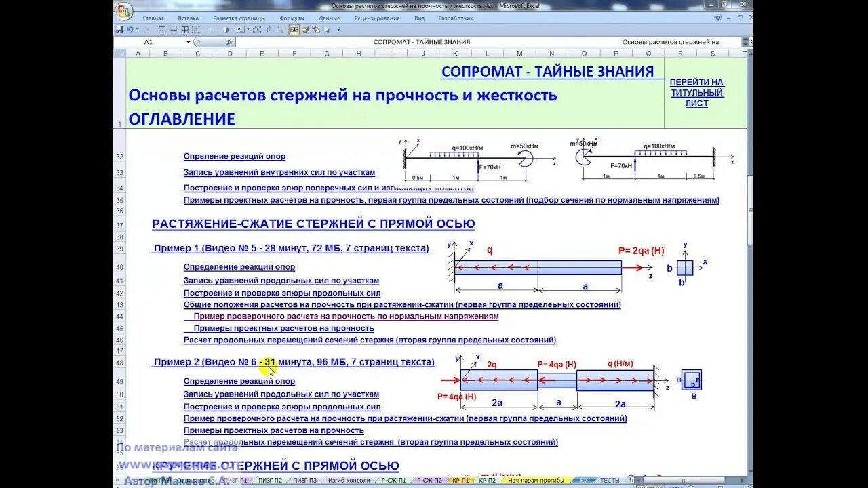Viewport: 868px width, 488px height.
Task: Click the vertical scrollbar thumb
Action: (749, 210)
